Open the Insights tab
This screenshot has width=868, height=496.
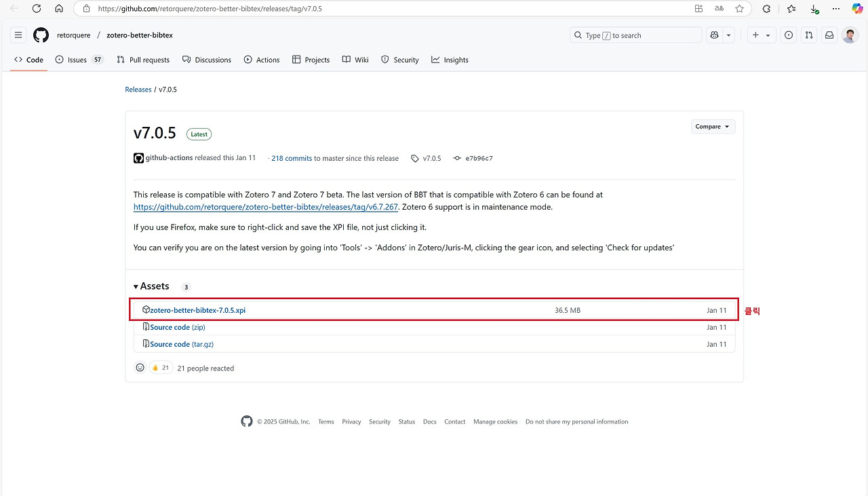pyautogui.click(x=450, y=60)
